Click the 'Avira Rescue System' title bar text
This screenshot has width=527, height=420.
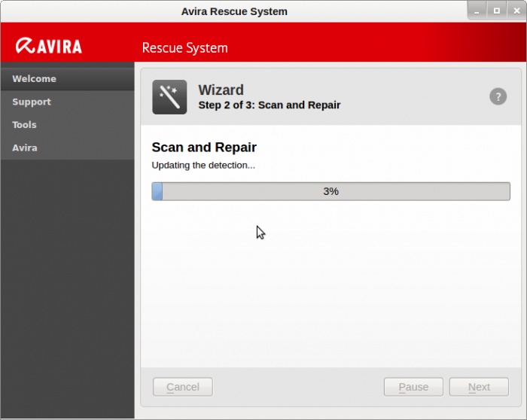[x=234, y=11]
